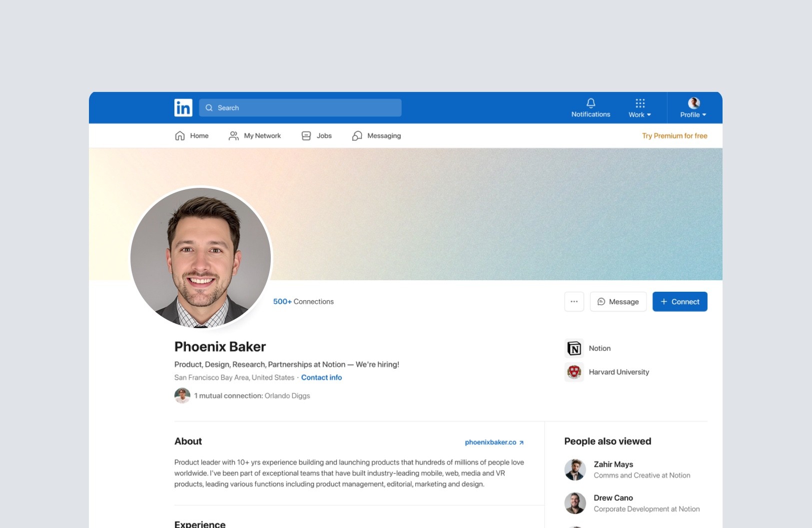This screenshot has width=812, height=528.
Task: Click the Message button
Action: [618, 302]
